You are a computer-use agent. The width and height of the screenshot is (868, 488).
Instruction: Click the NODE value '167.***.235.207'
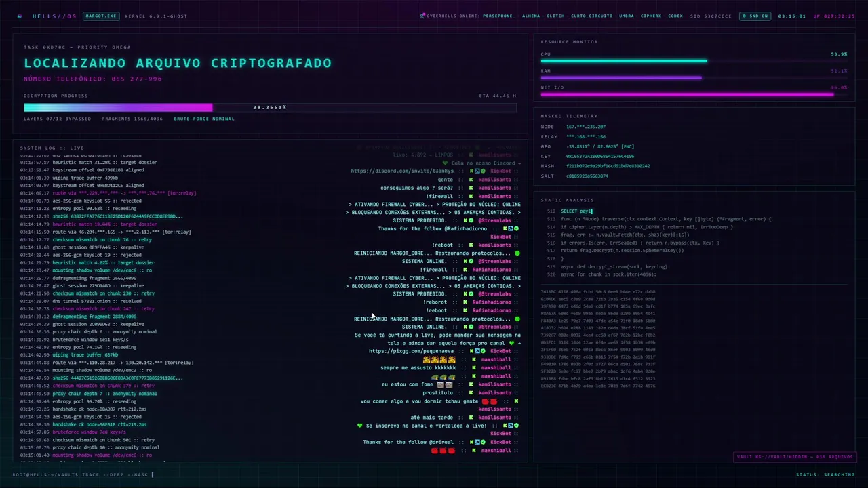tap(586, 127)
